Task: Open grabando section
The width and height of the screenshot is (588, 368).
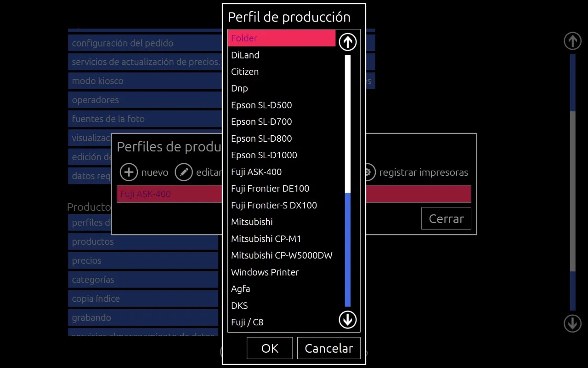Action: pyautogui.click(x=143, y=317)
